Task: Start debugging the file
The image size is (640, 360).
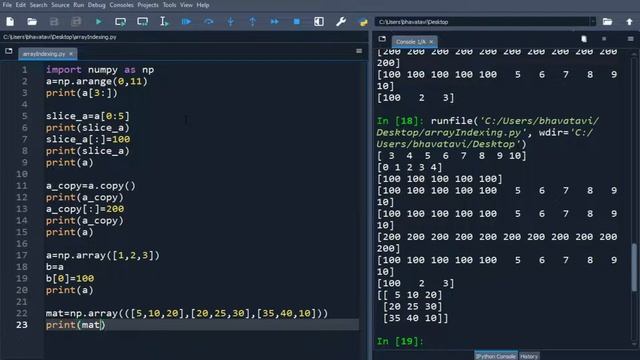Action: click(186, 22)
